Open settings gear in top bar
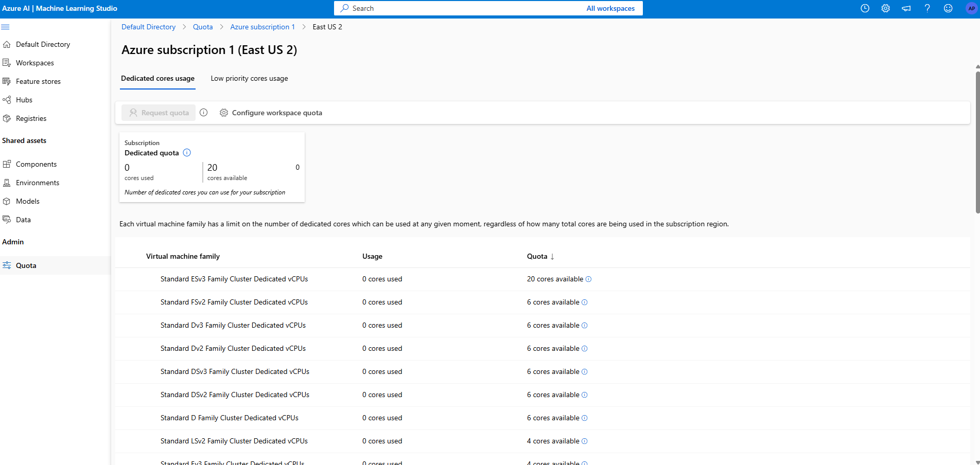This screenshot has width=980, height=465. coord(885,8)
